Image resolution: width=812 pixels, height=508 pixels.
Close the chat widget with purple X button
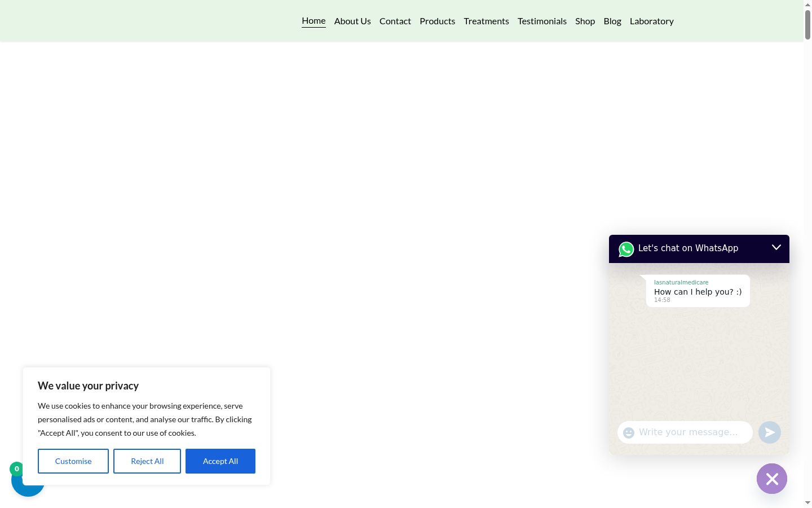(772, 479)
